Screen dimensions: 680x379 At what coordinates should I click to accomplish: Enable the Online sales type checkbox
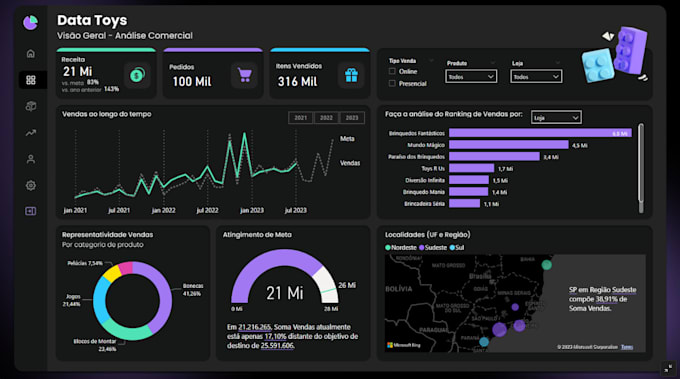392,71
